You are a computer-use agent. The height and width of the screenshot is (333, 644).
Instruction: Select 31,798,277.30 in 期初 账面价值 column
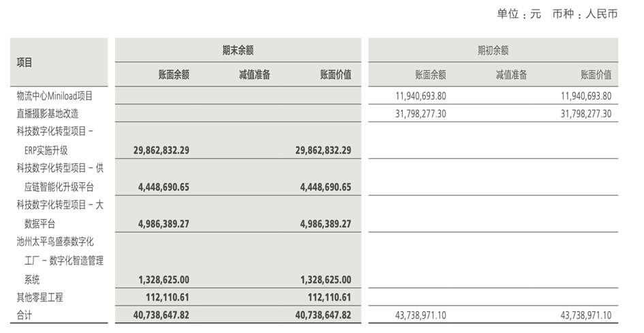tap(586, 113)
